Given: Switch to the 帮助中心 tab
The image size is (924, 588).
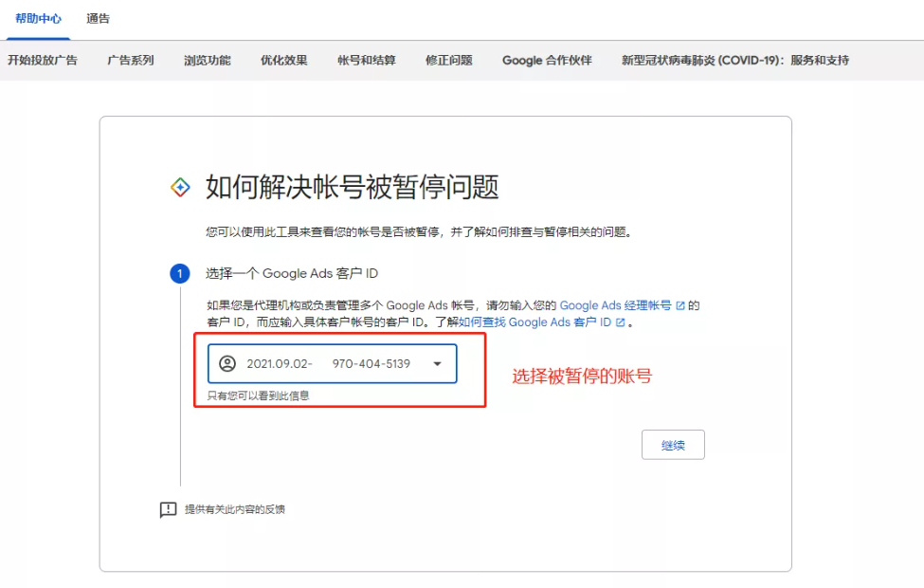Looking at the screenshot, I should point(37,19).
